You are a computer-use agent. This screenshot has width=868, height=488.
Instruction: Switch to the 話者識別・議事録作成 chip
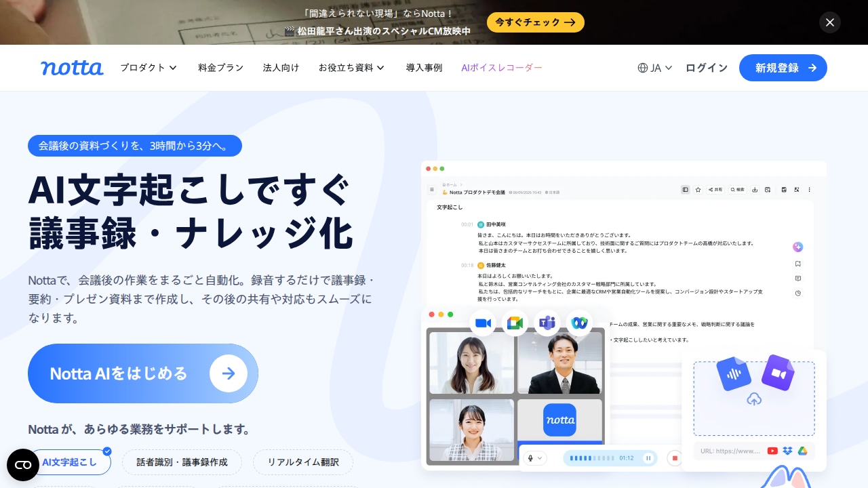[182, 462]
